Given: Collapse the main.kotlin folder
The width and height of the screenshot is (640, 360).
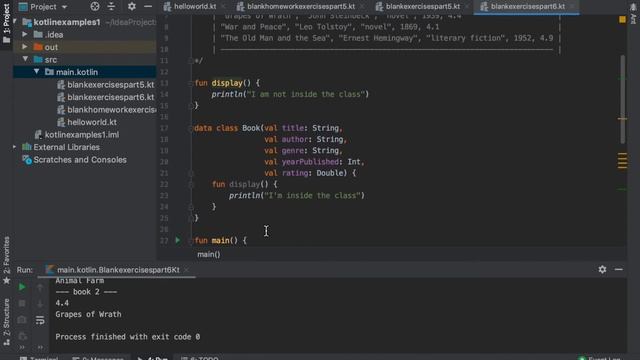Looking at the screenshot, I should click(37, 72).
